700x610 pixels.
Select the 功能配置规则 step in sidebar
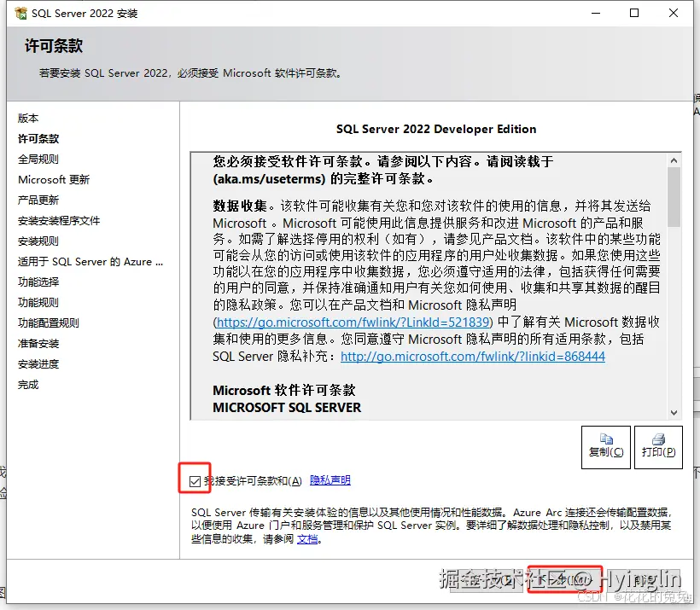coord(48,323)
